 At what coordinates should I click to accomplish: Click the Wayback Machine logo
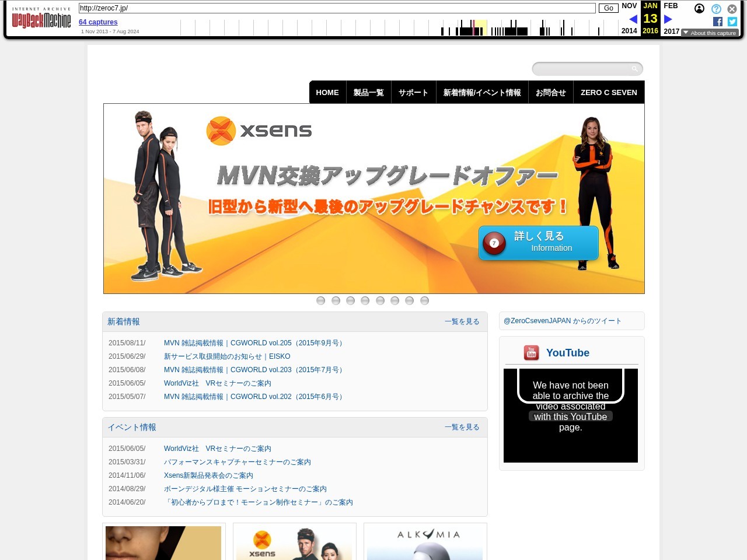tap(41, 19)
